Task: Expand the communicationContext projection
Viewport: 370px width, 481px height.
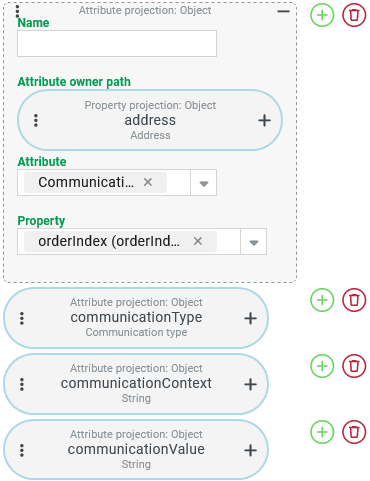Action: pyautogui.click(x=250, y=384)
